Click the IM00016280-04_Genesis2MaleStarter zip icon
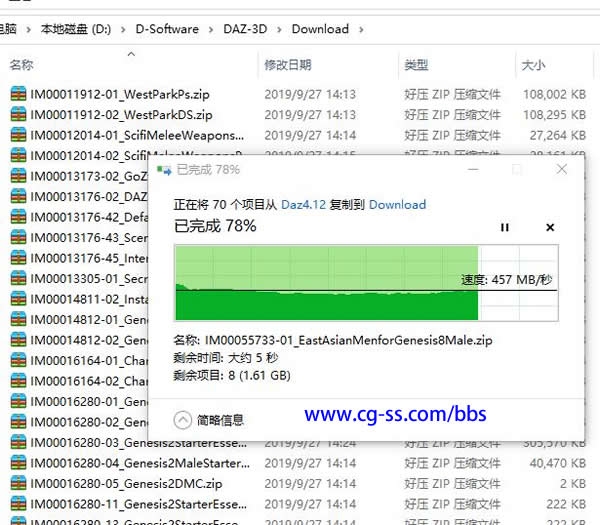Screen dimensions: 600x525 (18, 463)
